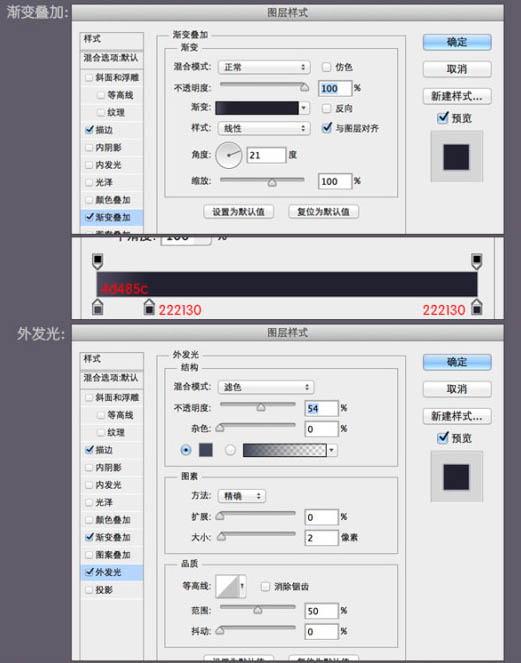Viewport: 521px width, 663px height.
Task: Open 混合模式 dropdown showing 正常
Action: tap(264, 67)
